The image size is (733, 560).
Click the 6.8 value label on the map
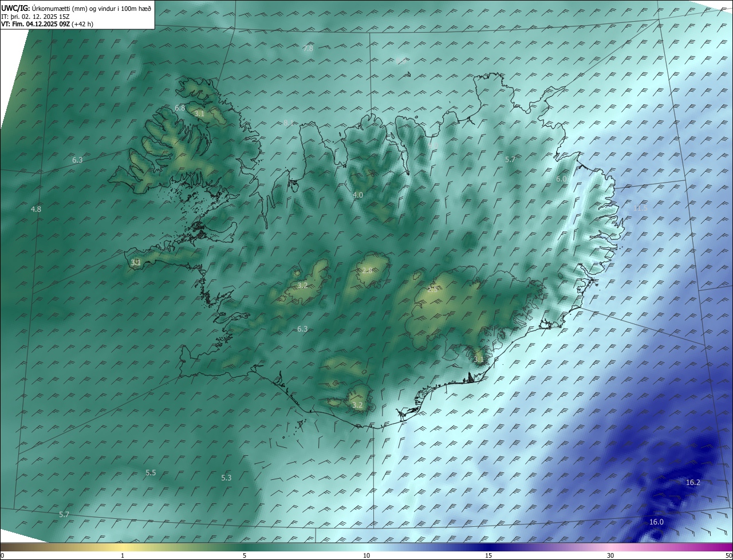(180, 108)
